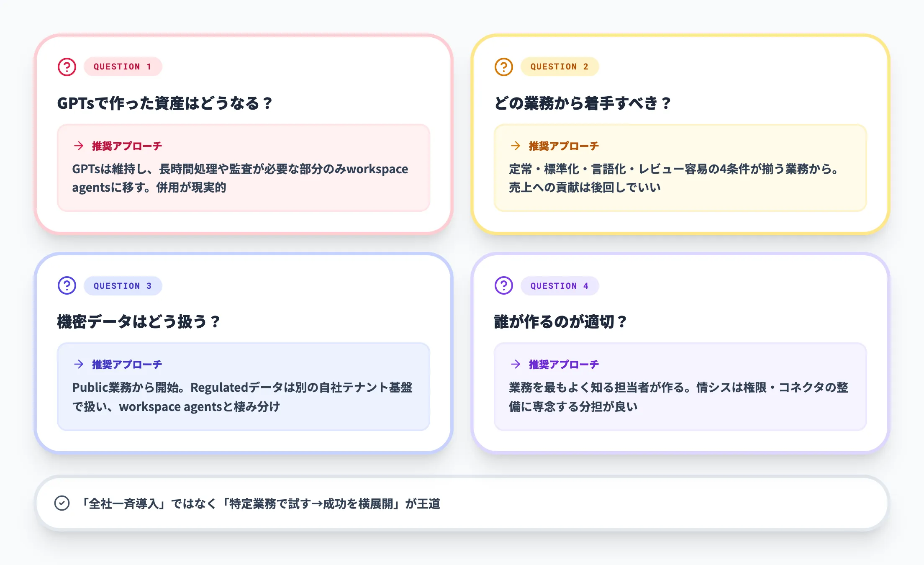The height and width of the screenshot is (565, 924).
Task: Select the QUESTION 4 badge
Action: coord(560,286)
